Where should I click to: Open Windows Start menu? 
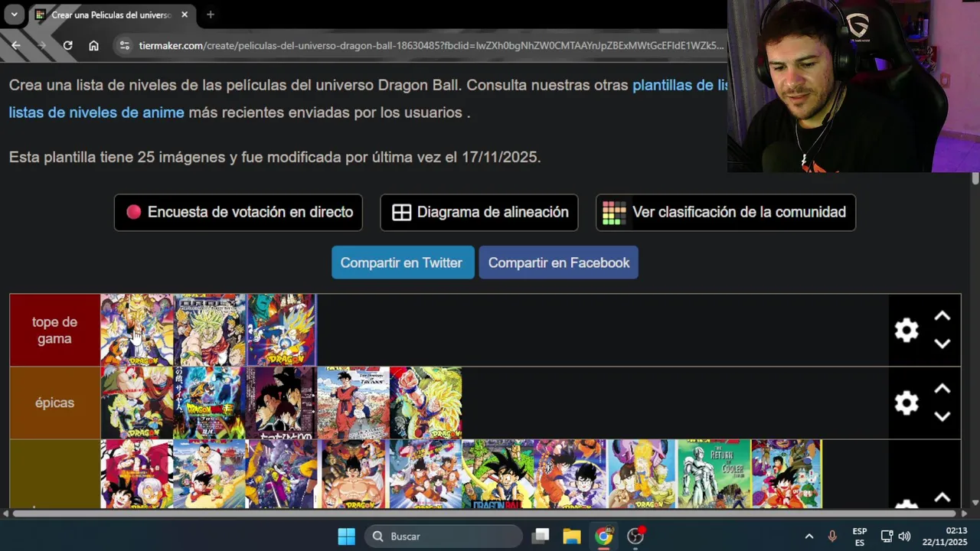point(346,536)
